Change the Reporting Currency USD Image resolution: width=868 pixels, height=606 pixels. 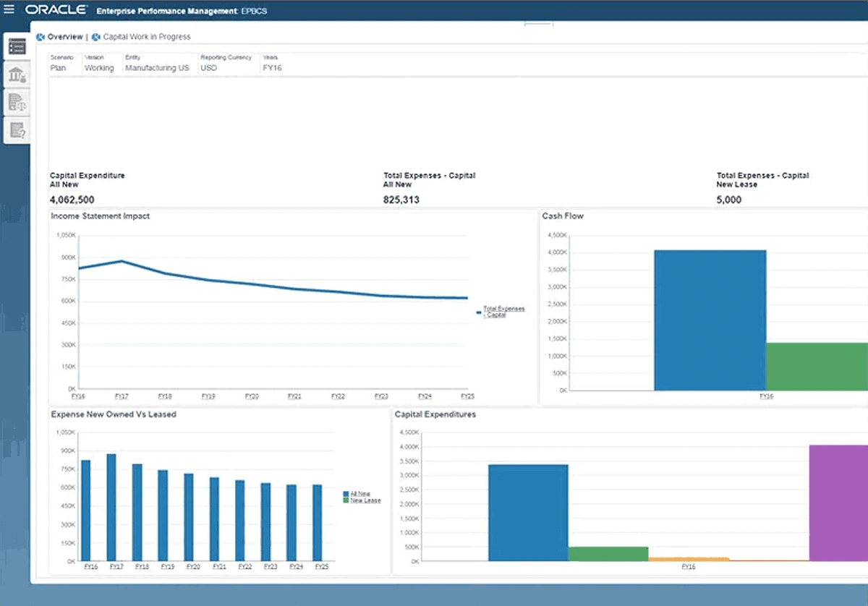pyautogui.click(x=209, y=68)
